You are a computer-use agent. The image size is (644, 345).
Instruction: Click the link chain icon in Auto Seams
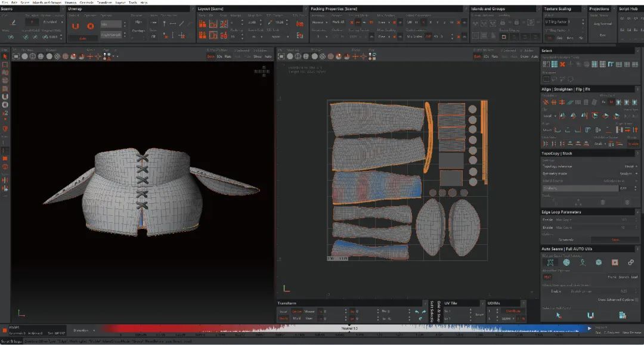tap(631, 262)
